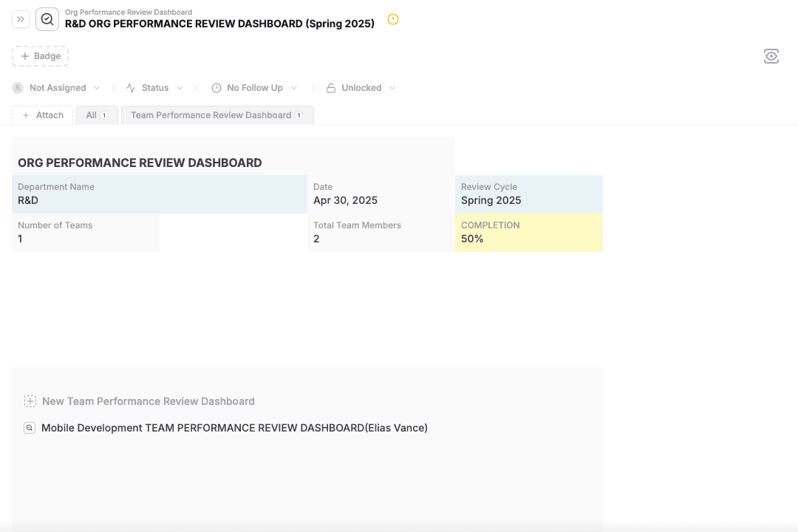Click the Mobile Development record icon
The width and height of the screenshot is (798, 532).
click(30, 428)
